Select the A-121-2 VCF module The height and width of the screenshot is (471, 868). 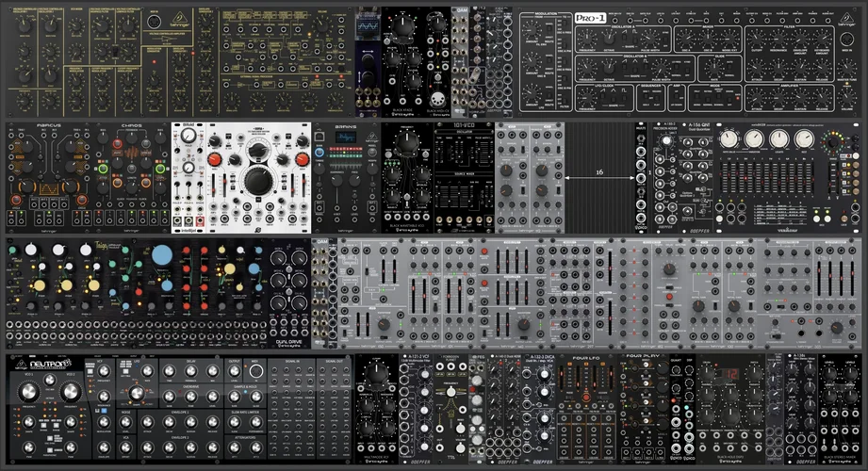pyautogui.click(x=416, y=409)
